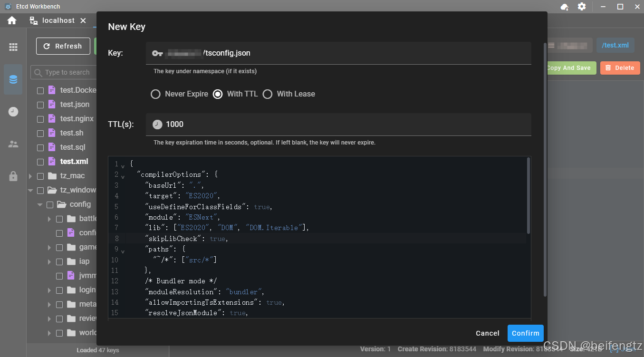
Task: Click the code editor vertical scrollbar
Action: point(528,196)
